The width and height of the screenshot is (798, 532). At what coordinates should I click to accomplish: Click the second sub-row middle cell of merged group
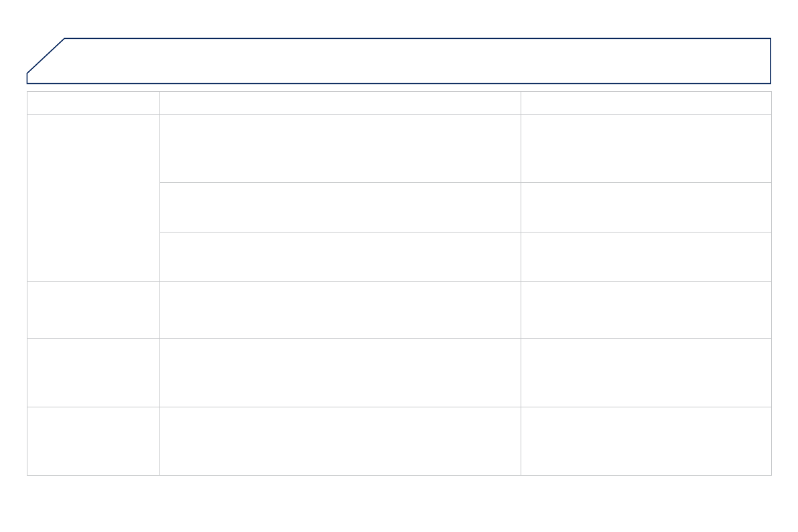(x=340, y=207)
